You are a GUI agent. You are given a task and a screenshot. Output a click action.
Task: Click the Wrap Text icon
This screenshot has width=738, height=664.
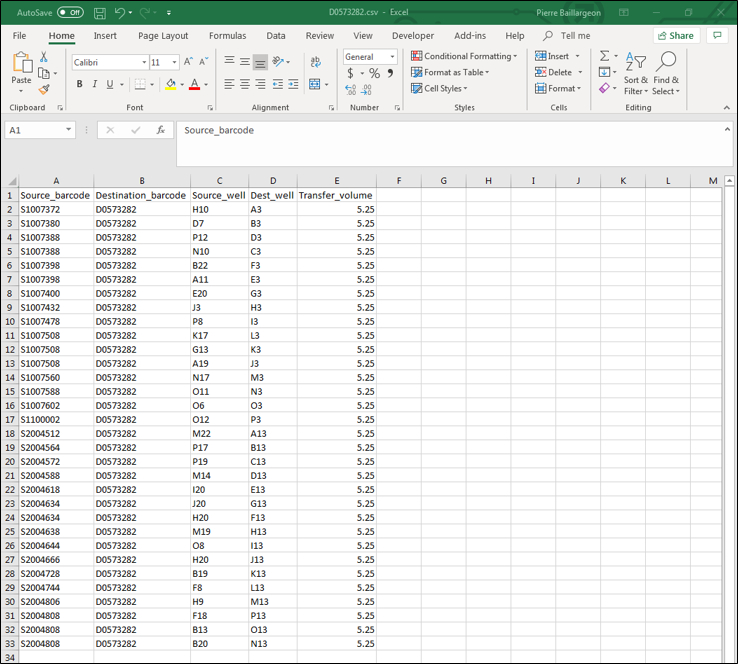315,61
